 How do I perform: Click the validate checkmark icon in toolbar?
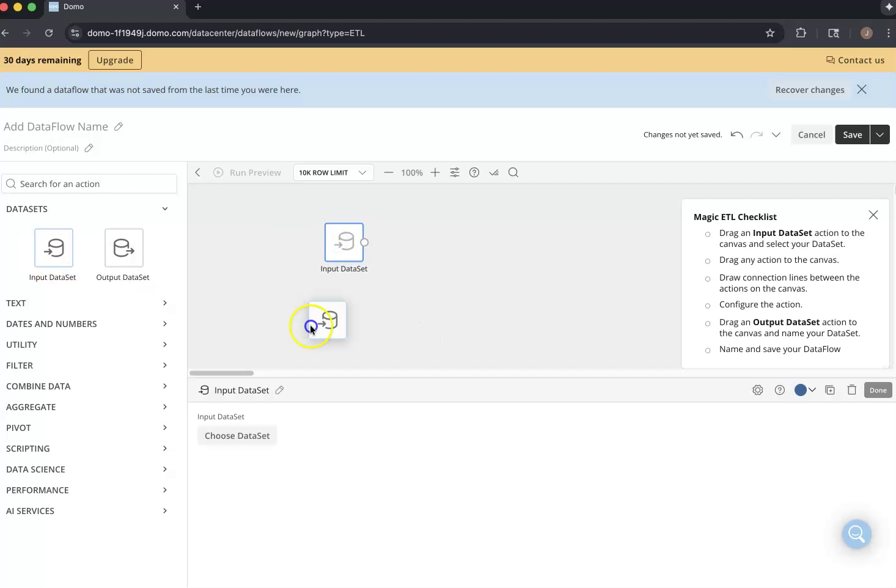click(494, 172)
